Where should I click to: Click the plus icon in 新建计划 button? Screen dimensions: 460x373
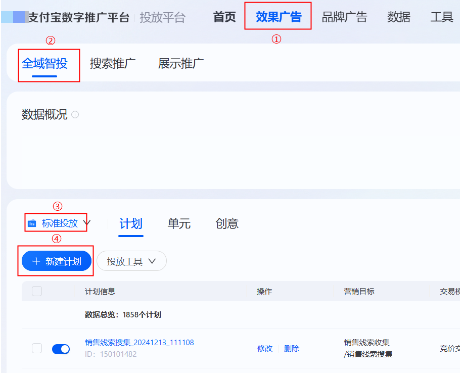point(36,261)
